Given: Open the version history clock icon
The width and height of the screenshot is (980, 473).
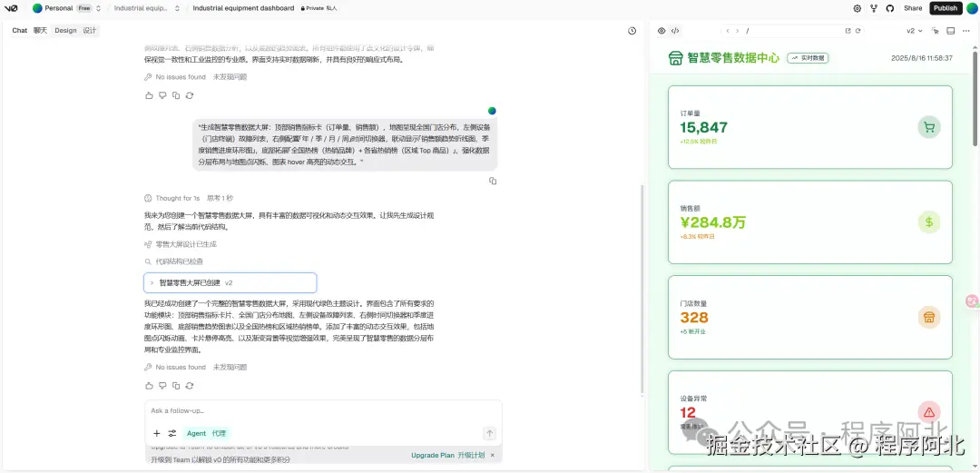Looking at the screenshot, I should 632,31.
